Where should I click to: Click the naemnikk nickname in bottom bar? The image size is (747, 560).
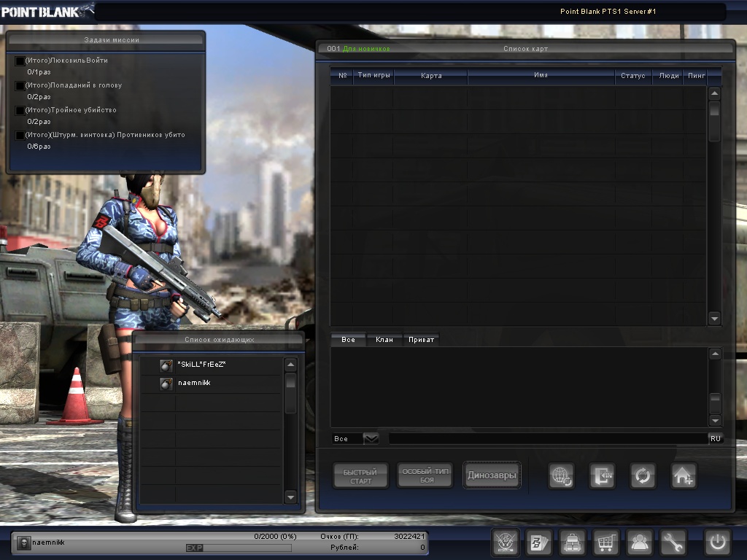pyautogui.click(x=48, y=542)
